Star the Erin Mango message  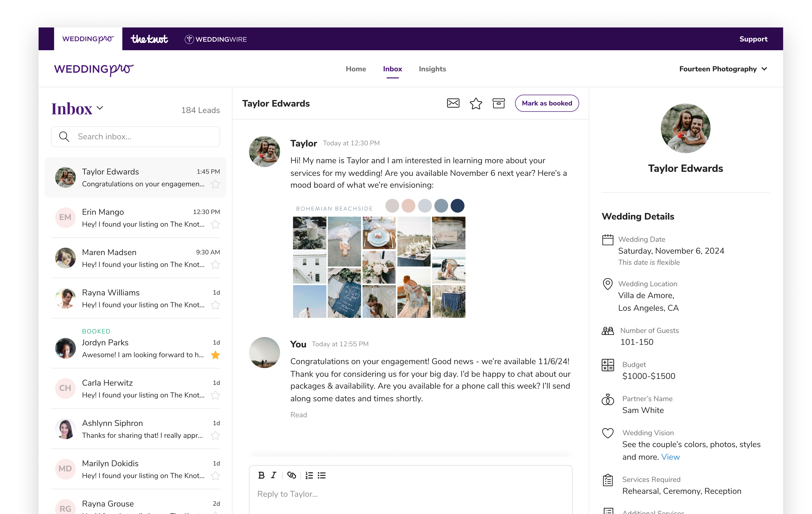[215, 224]
